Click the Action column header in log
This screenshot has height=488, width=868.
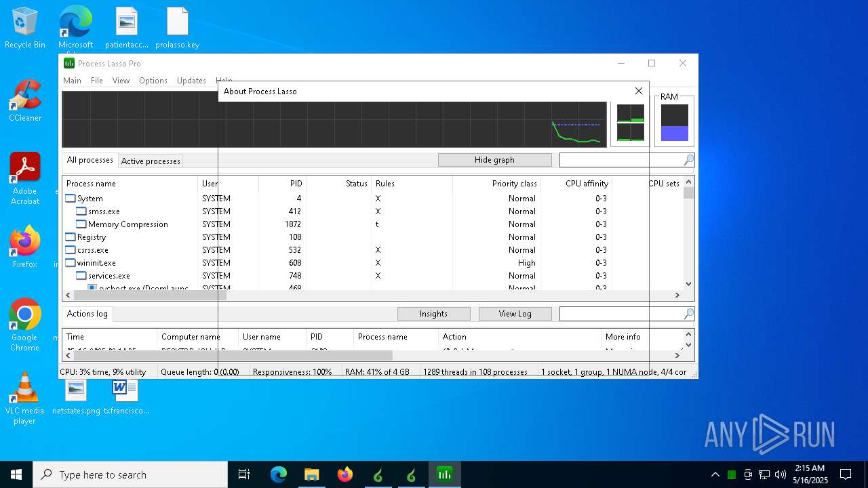[x=519, y=337]
